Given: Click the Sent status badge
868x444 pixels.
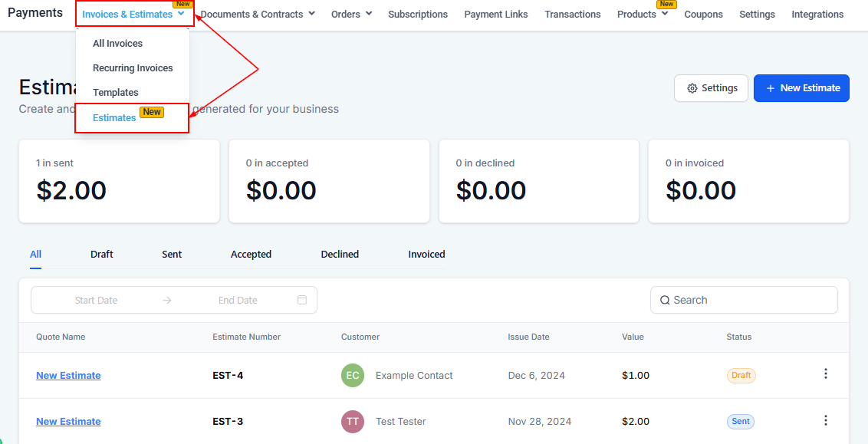Looking at the screenshot, I should 741,421.
